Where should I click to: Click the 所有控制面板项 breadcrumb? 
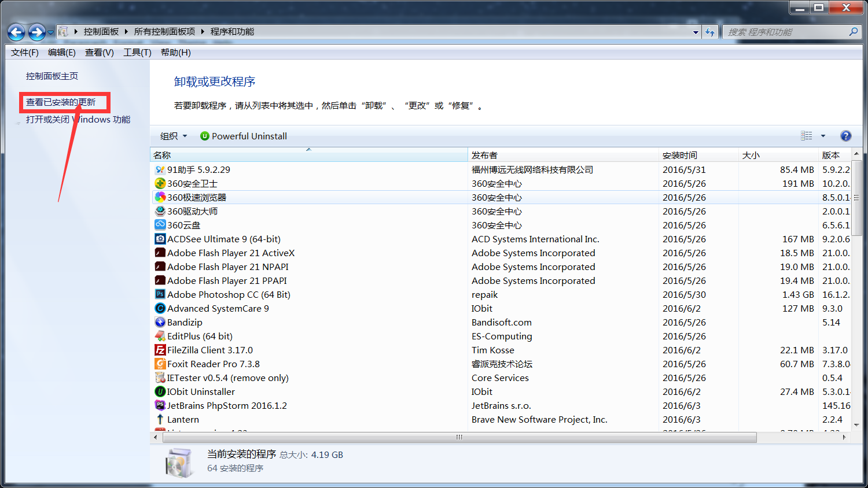(x=165, y=32)
